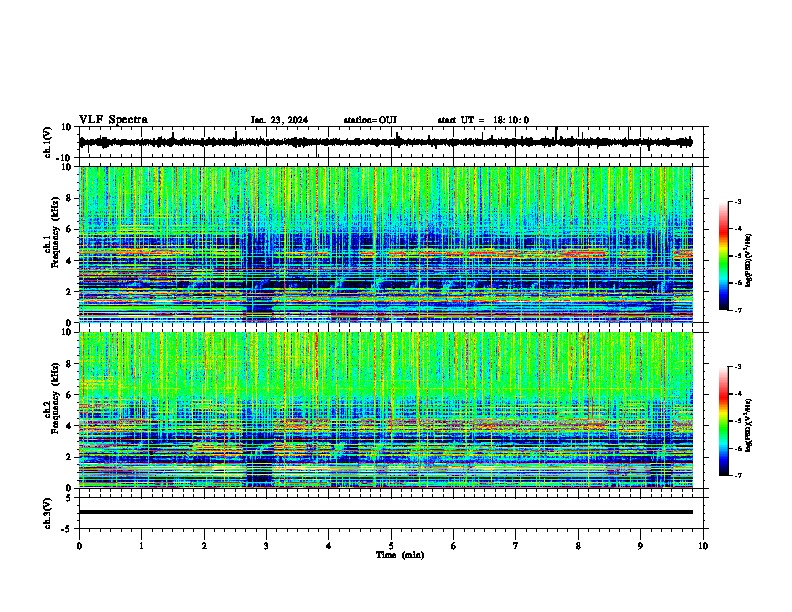Click the ch.2 color bar label "log(PSD)(V²/Hz)"
The width and height of the screenshot is (792, 612).
pyautogui.click(x=749, y=426)
